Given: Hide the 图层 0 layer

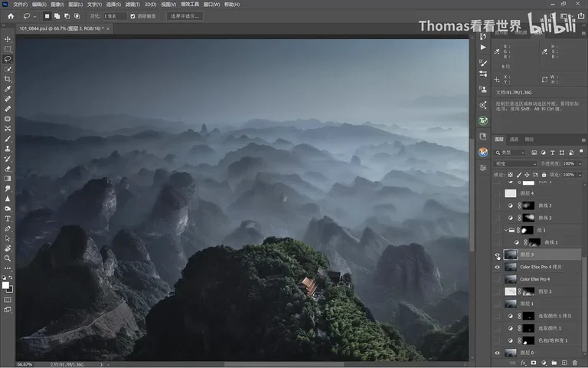Looking at the screenshot, I should click(x=497, y=353).
